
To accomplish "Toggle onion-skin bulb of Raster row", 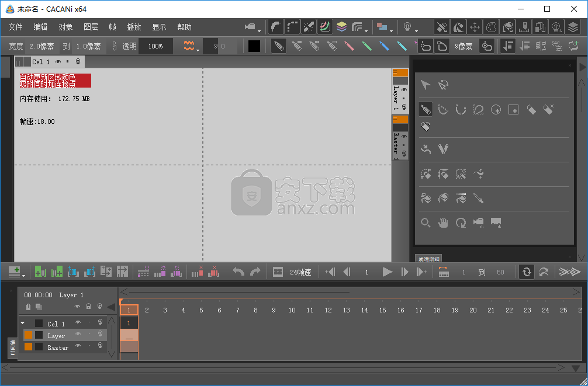I will (x=100, y=346).
